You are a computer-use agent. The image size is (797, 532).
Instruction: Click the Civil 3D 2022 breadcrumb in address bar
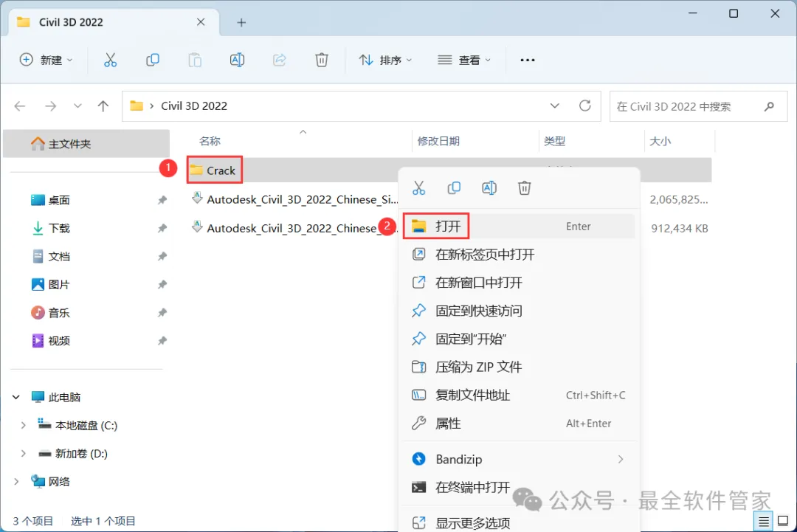(x=193, y=106)
